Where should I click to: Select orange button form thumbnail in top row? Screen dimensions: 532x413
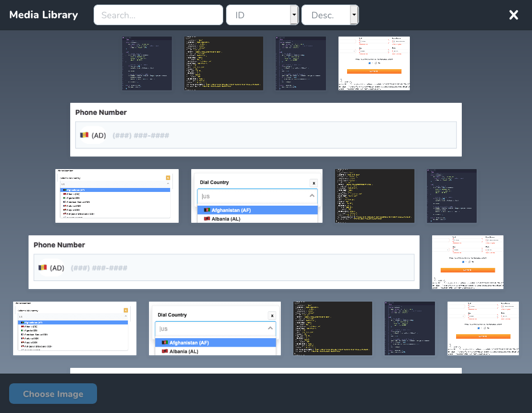tap(374, 63)
